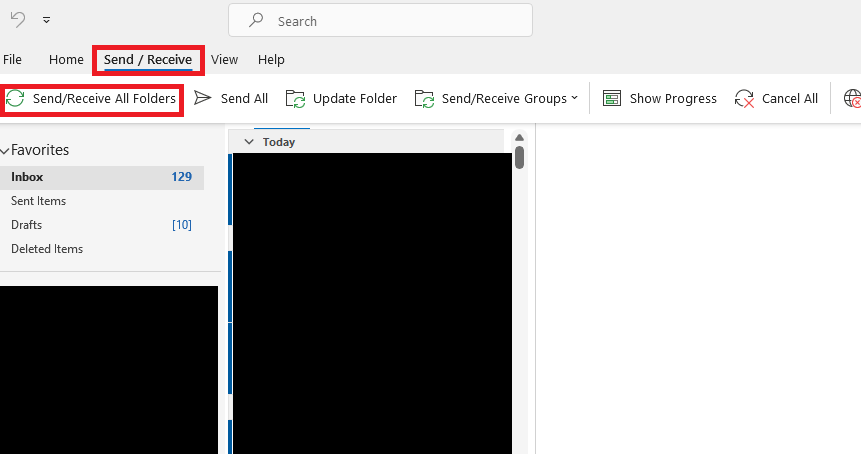
Task: Open the File menu
Action: pyautogui.click(x=13, y=60)
